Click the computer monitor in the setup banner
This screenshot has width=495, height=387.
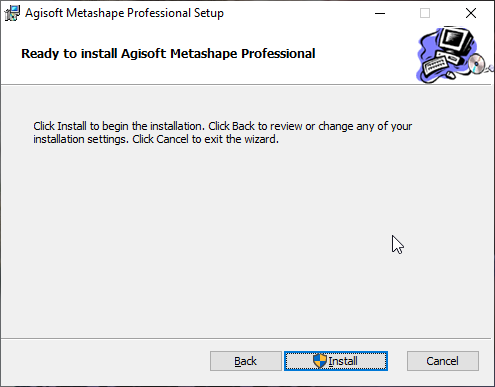pos(455,40)
